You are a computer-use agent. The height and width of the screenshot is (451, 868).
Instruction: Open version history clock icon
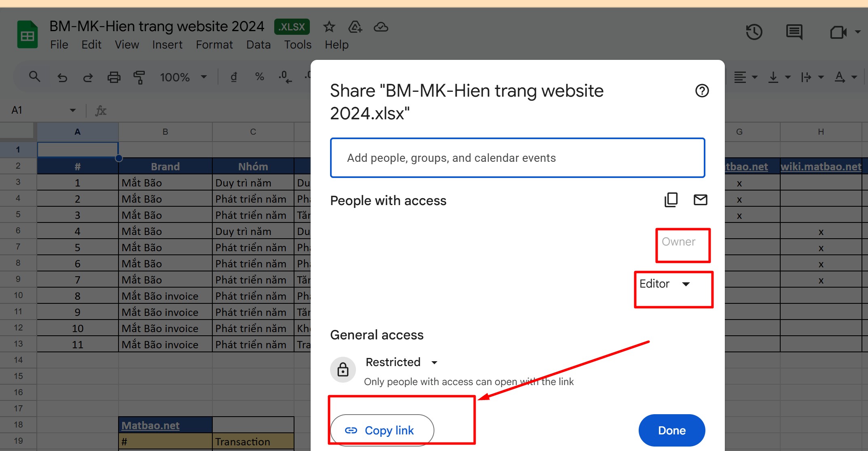tap(754, 32)
